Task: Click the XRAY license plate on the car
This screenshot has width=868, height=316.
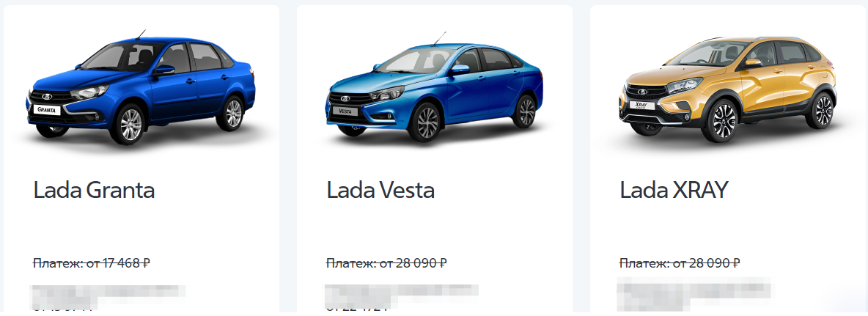Action: click(x=642, y=105)
